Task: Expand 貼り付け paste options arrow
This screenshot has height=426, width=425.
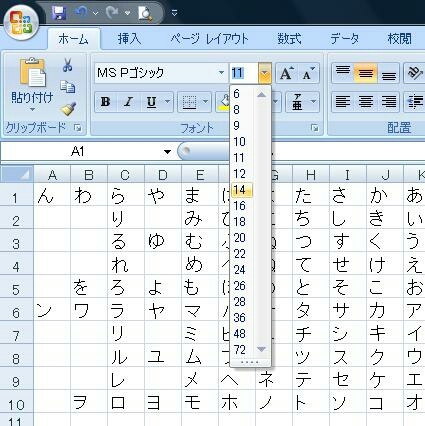Action: pos(32,109)
